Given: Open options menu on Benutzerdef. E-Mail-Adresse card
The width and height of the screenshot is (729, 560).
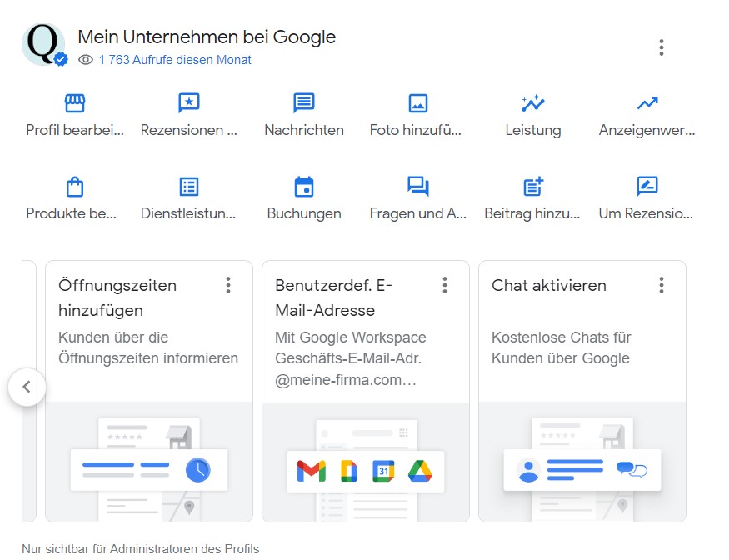Looking at the screenshot, I should pyautogui.click(x=445, y=285).
